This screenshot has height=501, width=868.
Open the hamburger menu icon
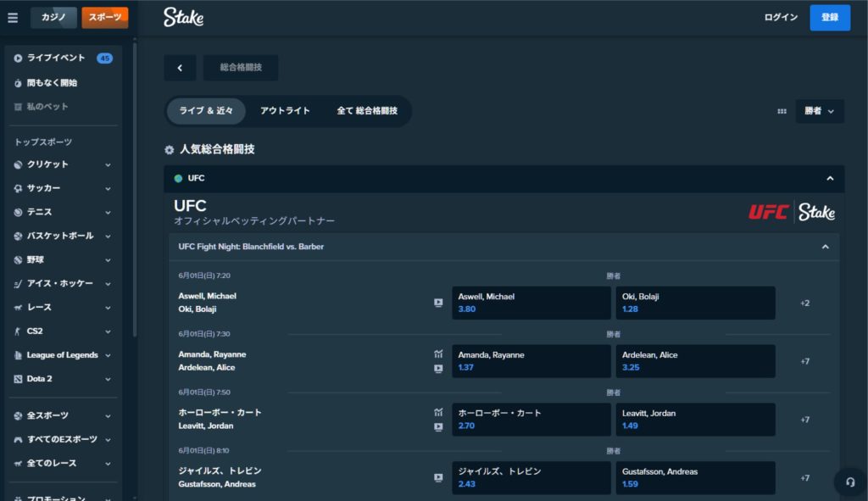(13, 18)
